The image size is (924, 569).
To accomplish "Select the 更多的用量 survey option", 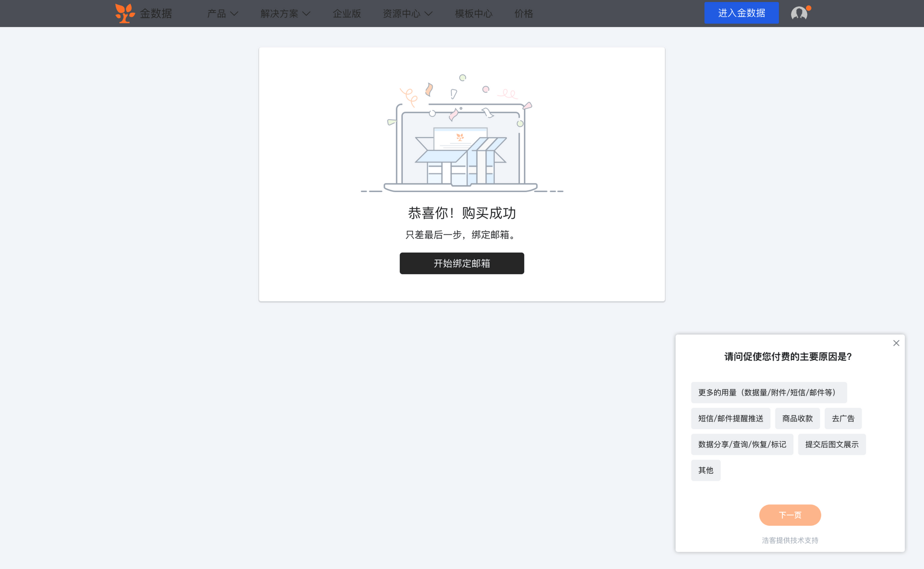I will 768,392.
